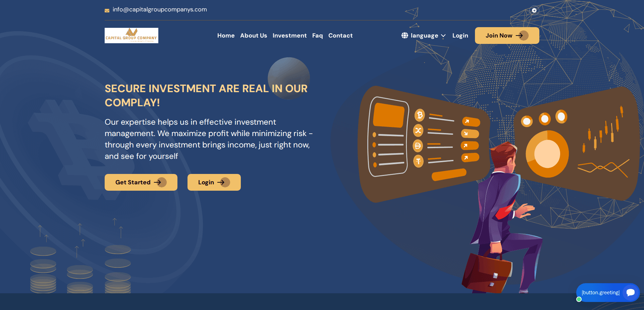644x310 pixels.
Task: Open the Home menu item
Action: pos(226,36)
